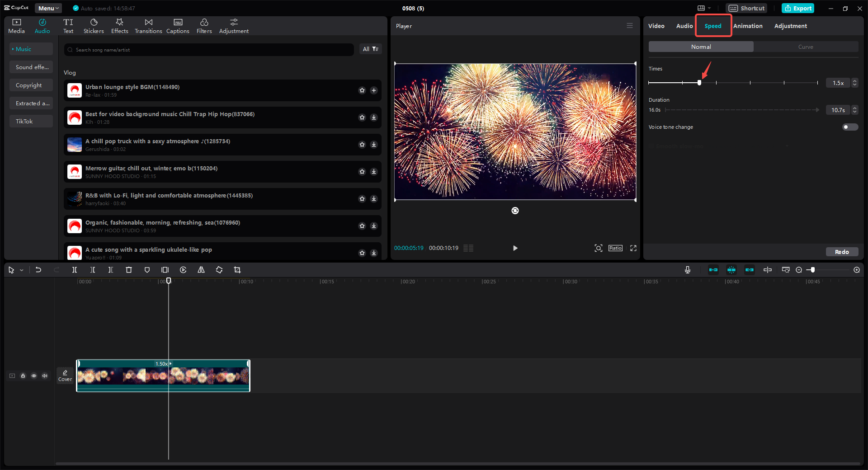Hide the track using eye icon
Viewport: 868px width, 470px height.
(x=34, y=376)
